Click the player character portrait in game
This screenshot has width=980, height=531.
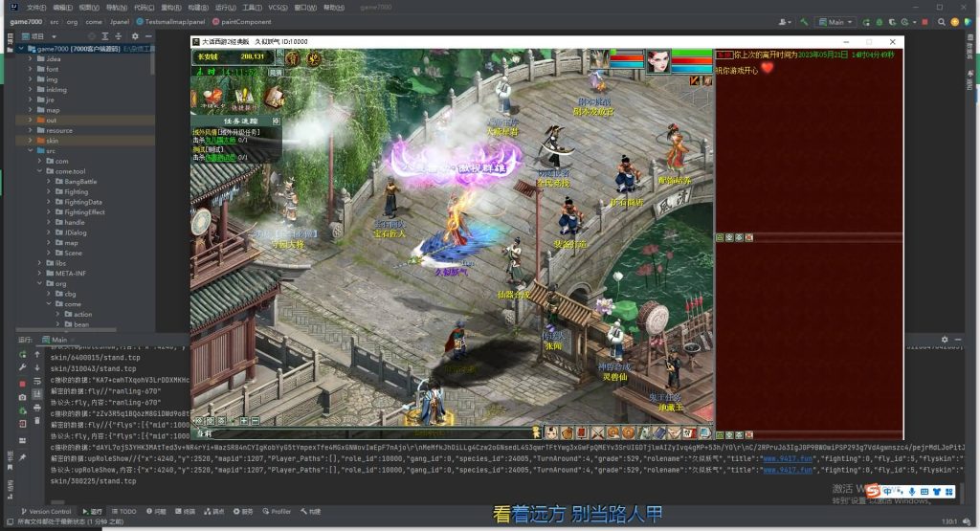(657, 62)
